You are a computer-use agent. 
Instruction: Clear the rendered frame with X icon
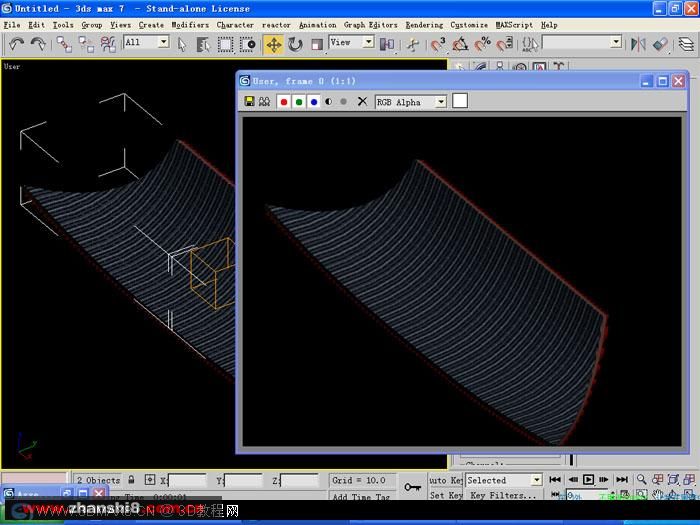click(x=362, y=102)
